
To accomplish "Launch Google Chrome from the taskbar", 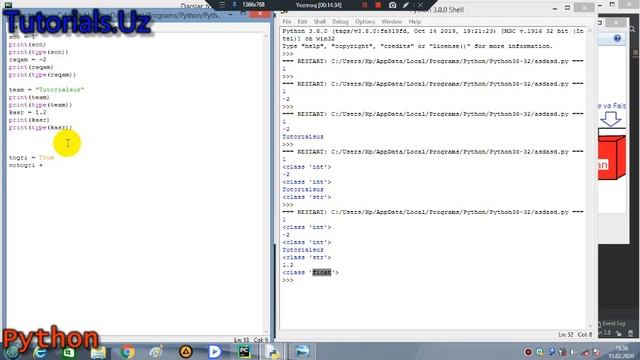I will coord(127,352).
